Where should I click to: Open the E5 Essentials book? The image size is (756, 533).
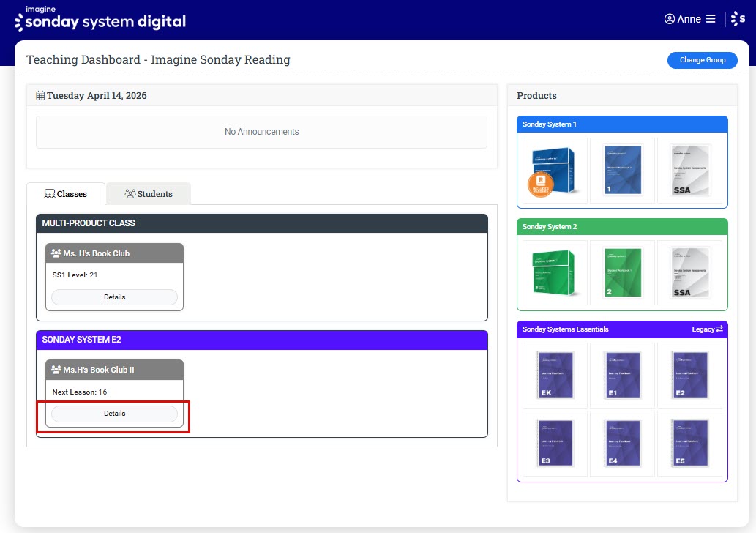(690, 443)
